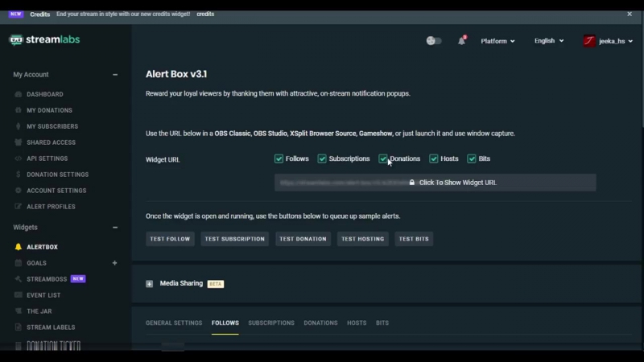
Task: Click the lowercase credits link in the banner
Action: tap(205, 14)
